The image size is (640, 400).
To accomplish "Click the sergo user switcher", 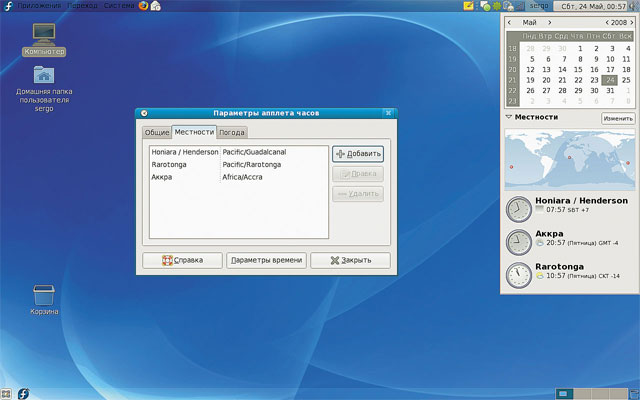I will 539,6.
